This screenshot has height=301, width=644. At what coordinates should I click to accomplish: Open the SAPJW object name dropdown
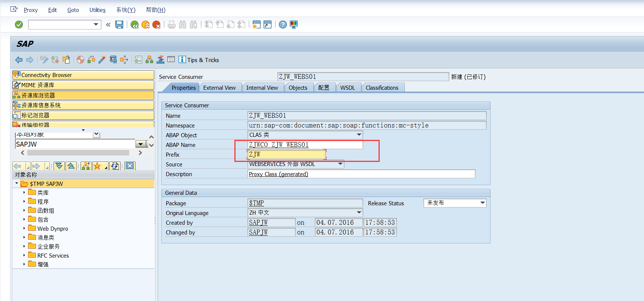[x=141, y=144]
